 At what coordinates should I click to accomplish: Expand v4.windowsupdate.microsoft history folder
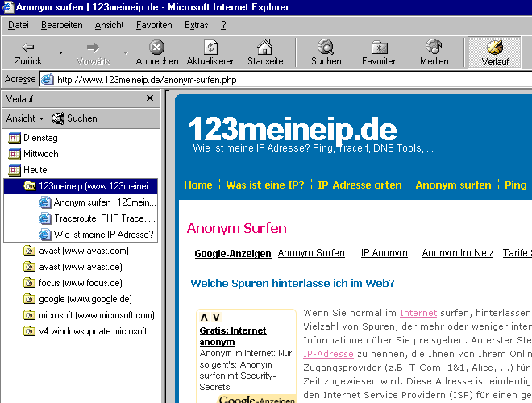90,331
